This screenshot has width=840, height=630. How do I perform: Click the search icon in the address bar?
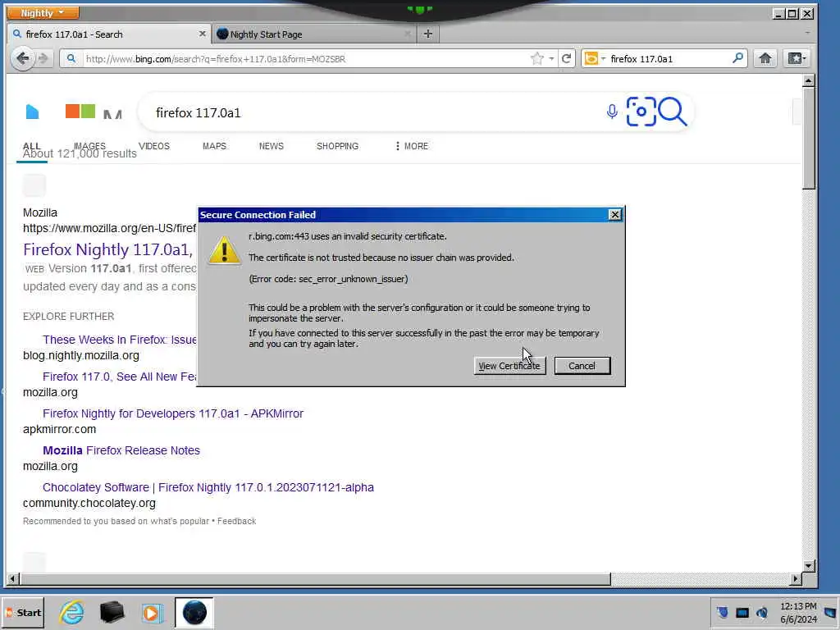(x=71, y=58)
